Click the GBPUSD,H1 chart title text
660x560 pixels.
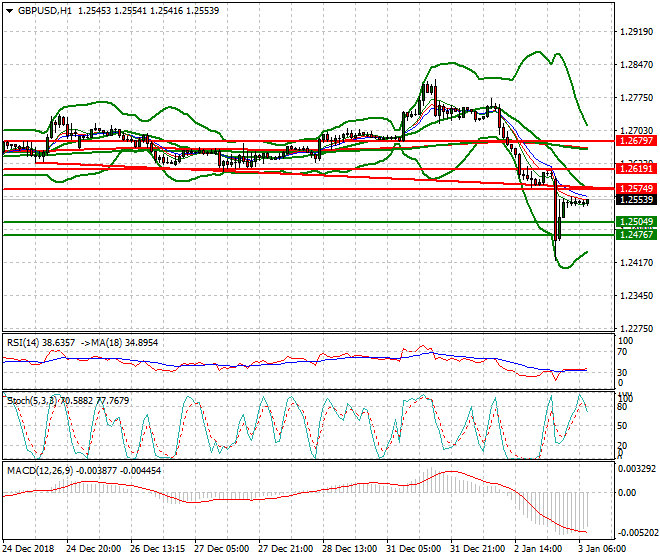tap(45, 11)
